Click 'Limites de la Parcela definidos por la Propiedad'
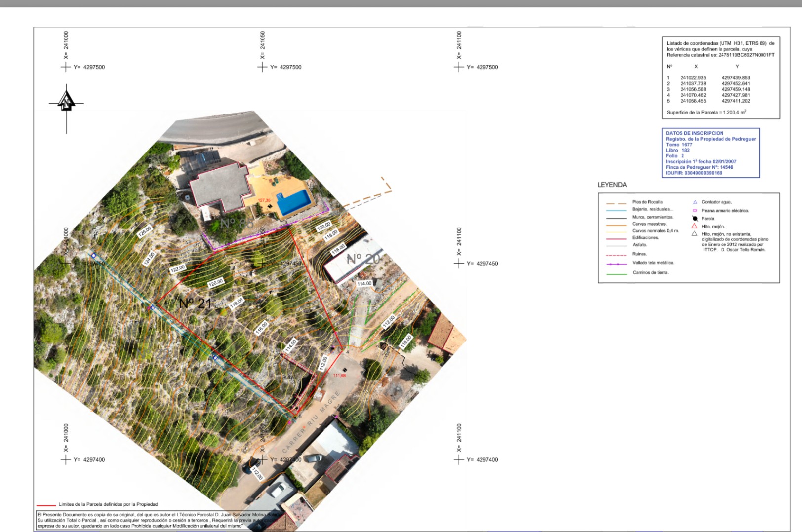This screenshot has width=802, height=532. coord(108,504)
